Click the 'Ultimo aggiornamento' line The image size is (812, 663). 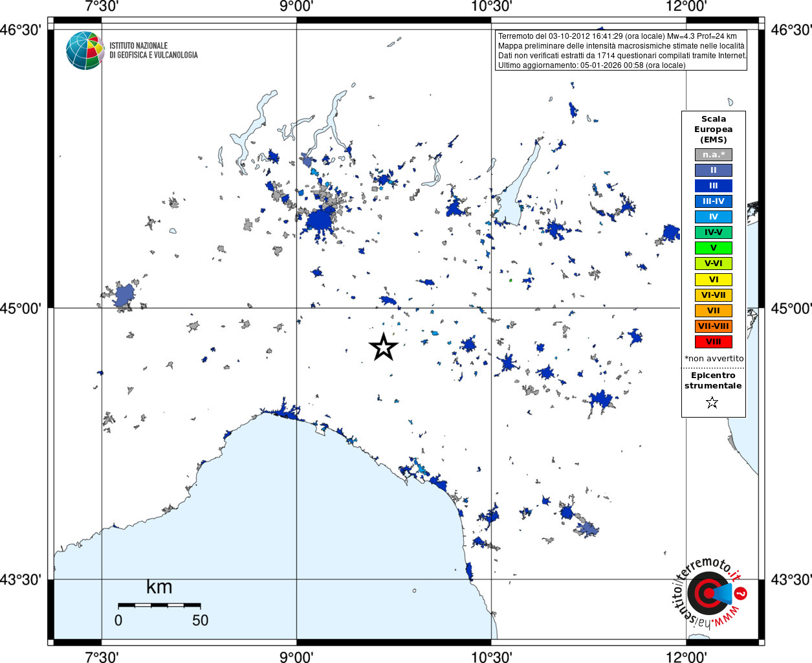click(591, 65)
